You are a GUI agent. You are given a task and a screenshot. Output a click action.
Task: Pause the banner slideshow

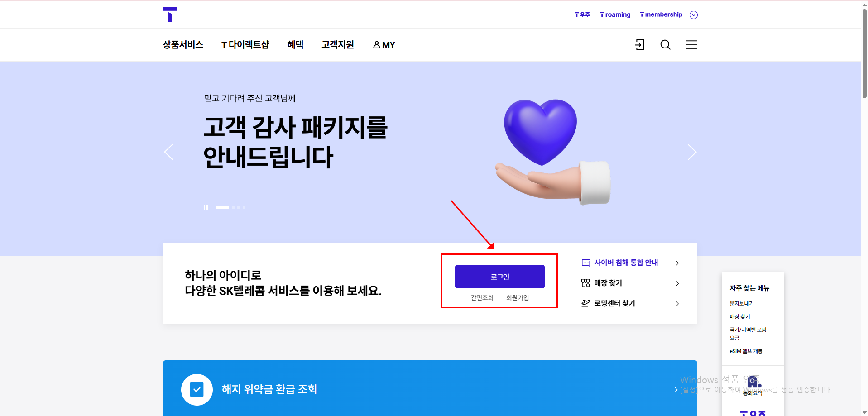pos(206,207)
